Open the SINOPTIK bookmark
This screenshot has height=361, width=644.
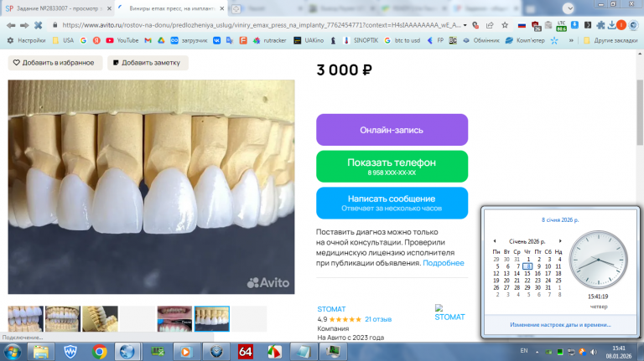[361, 40]
